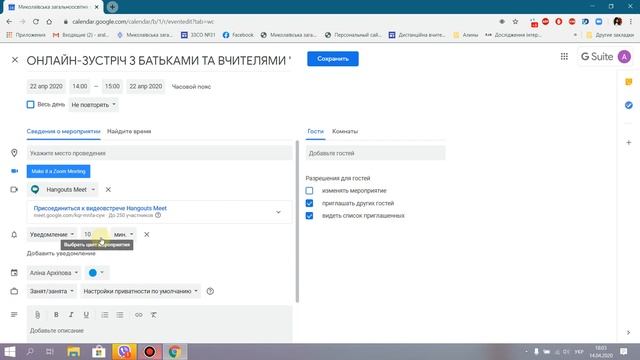Open Google Tasks in the side panel
Image resolution: width=640 pixels, height=360 pixels.
629,105
